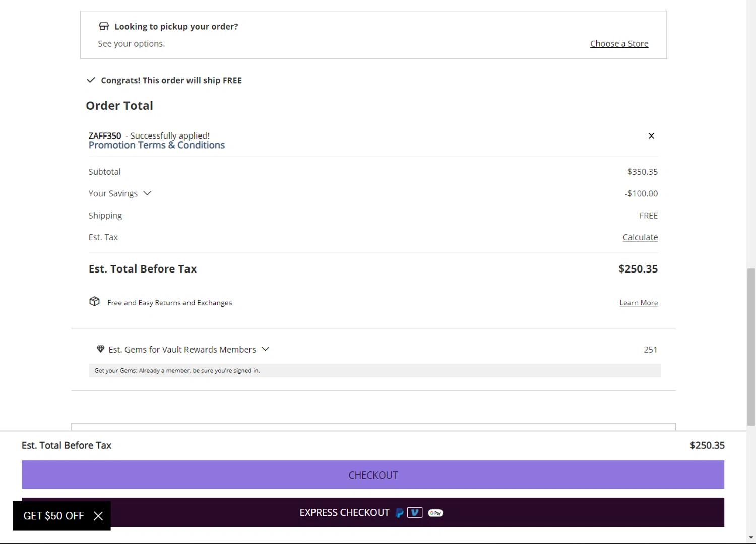Click the PayPal icon in Express Checkout

pos(400,513)
